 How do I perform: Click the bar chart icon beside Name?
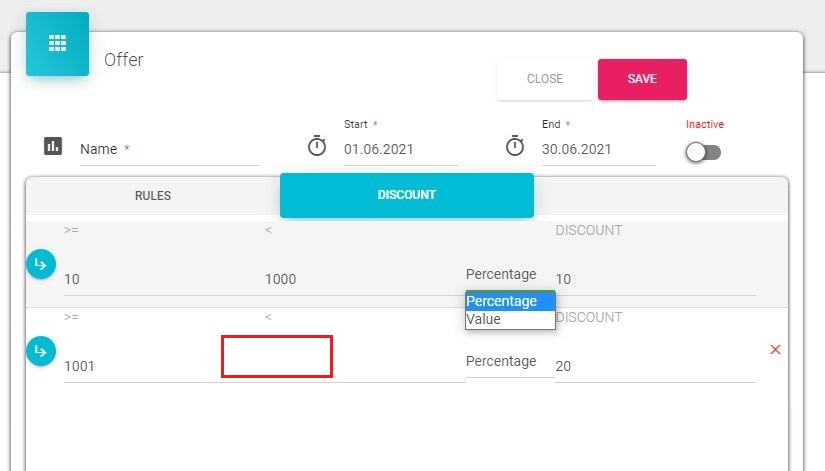pyautogui.click(x=53, y=146)
